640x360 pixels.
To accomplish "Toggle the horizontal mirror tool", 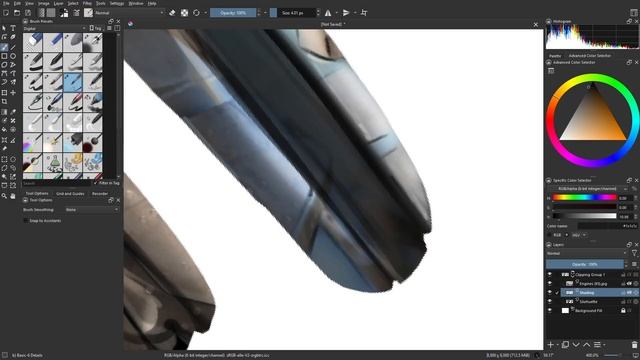I will click(328, 13).
